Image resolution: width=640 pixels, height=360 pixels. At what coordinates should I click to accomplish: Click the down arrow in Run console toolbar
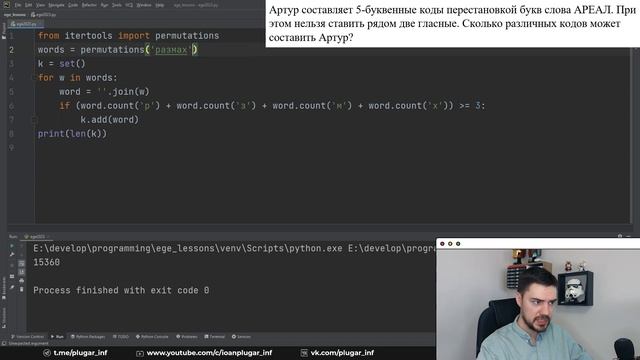(x=22, y=254)
